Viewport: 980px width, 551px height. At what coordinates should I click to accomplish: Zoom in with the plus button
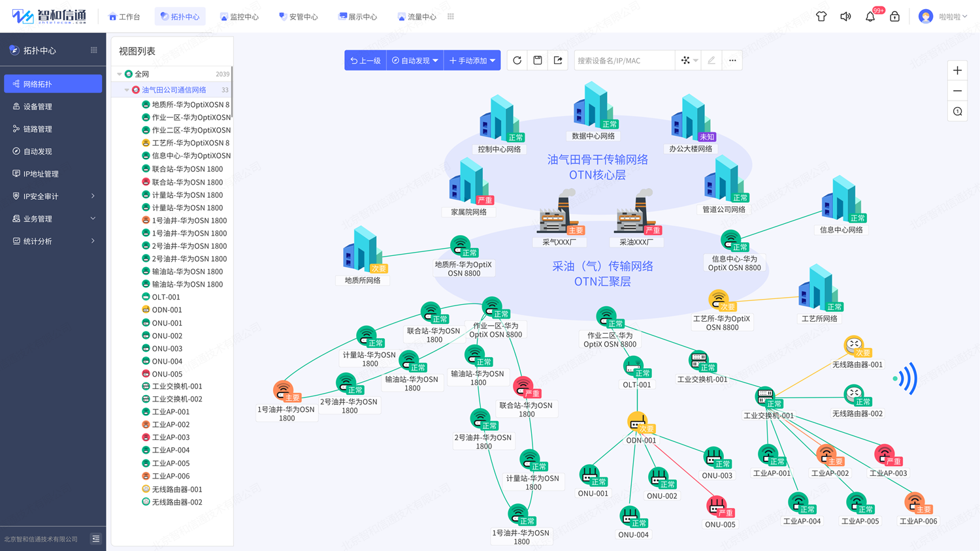(957, 71)
